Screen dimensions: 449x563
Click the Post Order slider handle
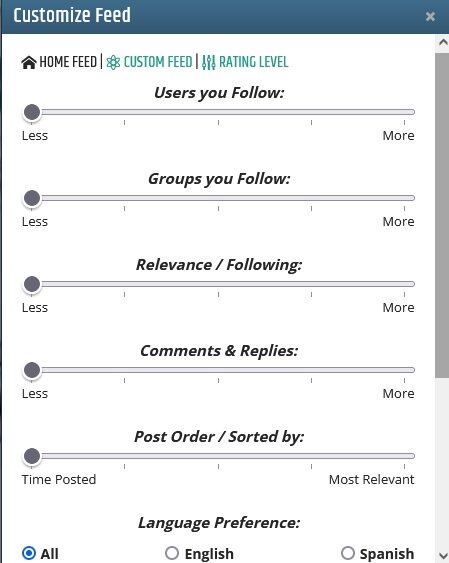(x=32, y=456)
